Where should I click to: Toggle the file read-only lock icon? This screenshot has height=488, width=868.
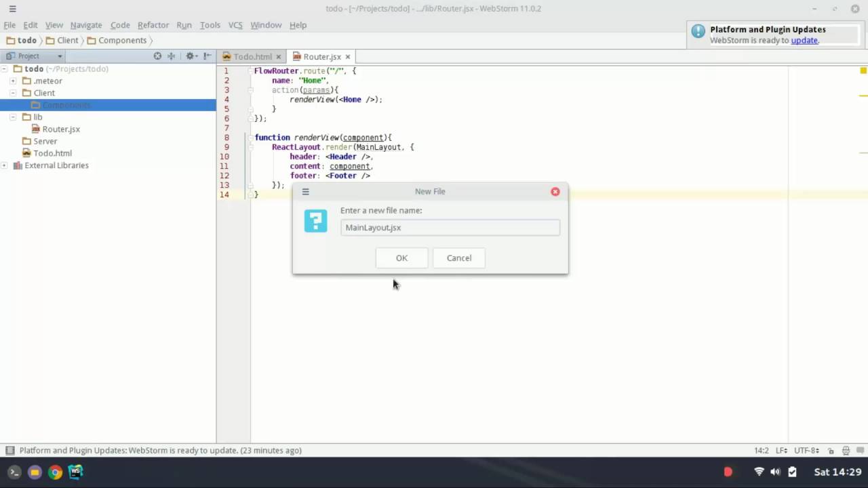pyautogui.click(x=831, y=451)
